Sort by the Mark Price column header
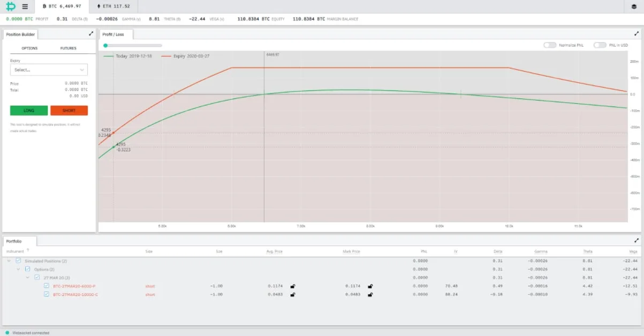The height and width of the screenshot is (336, 644). [x=351, y=251]
